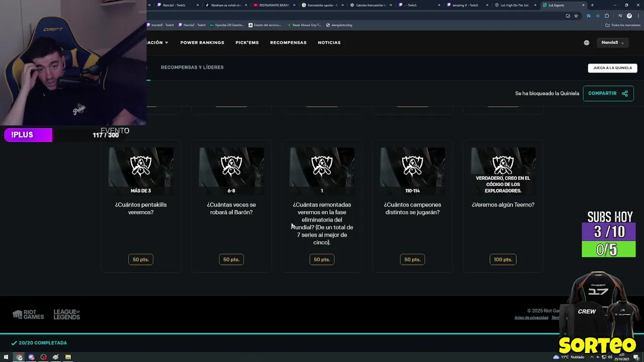Click '¿Cuántos campeones distintos se jugarán?' text
This screenshot has height=362, width=644.
(x=413, y=208)
